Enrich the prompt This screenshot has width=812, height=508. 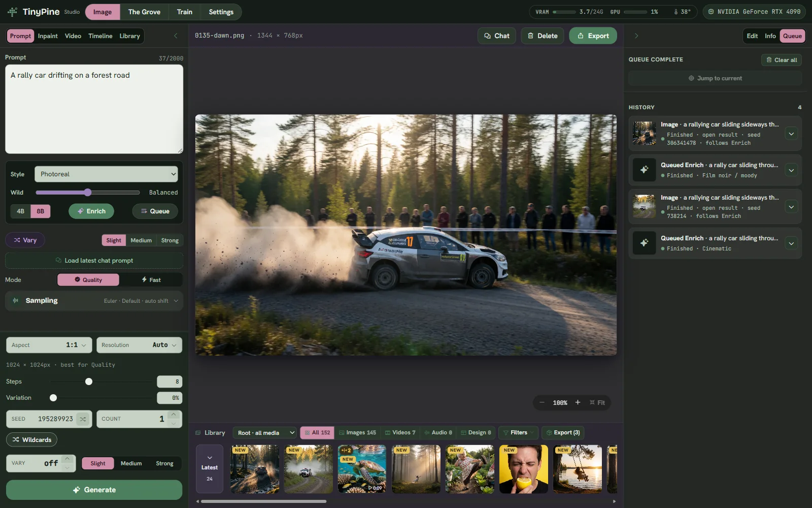pos(91,211)
